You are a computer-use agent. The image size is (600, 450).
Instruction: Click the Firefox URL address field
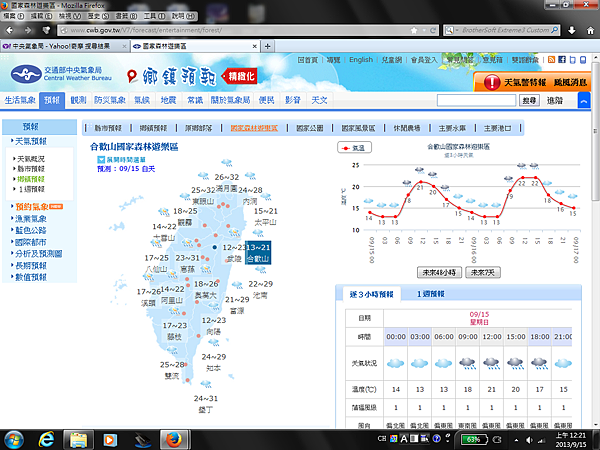pos(237,30)
